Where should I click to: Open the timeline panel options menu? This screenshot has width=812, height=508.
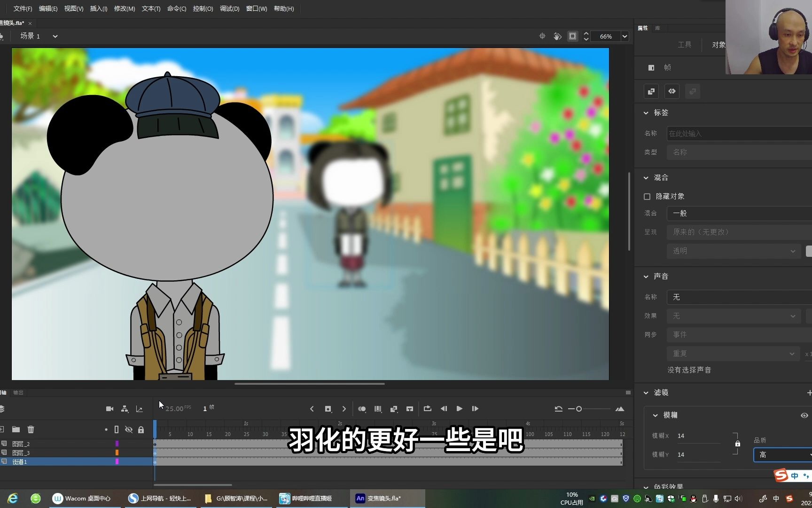628,392
